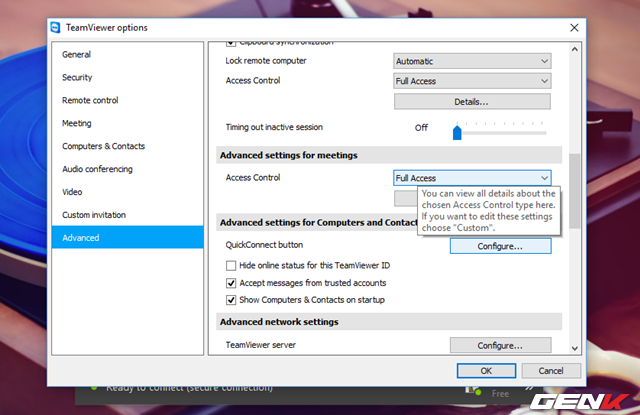Screen dimensions: 640x415
Task: Click OK to save options
Action: (x=486, y=371)
